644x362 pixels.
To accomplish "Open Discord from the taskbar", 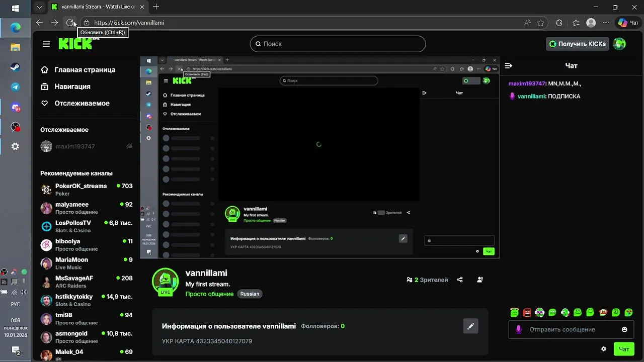I will [16, 107].
